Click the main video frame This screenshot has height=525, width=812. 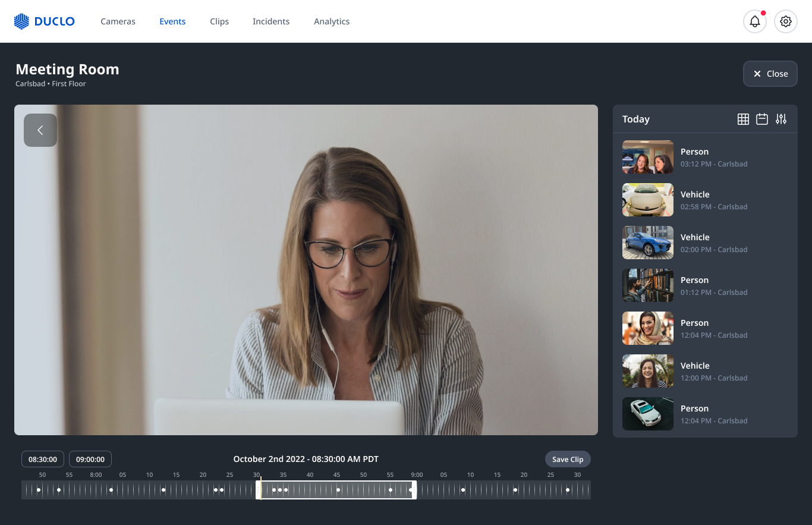click(306, 270)
